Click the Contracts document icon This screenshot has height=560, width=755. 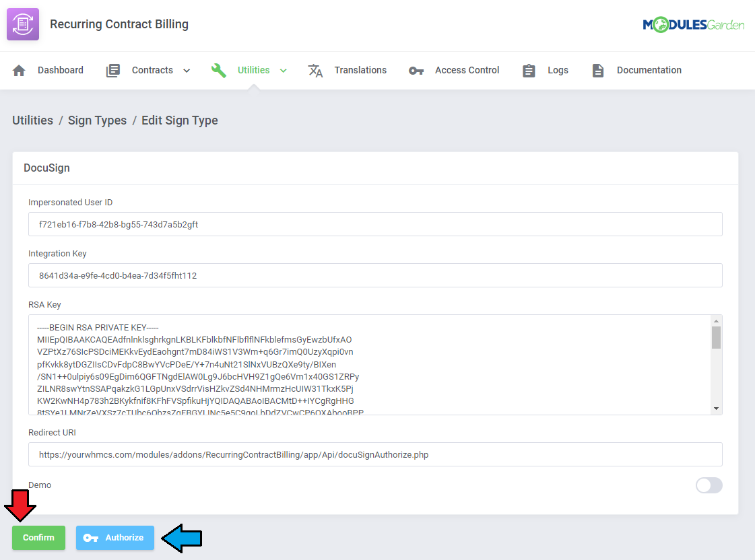click(x=112, y=71)
